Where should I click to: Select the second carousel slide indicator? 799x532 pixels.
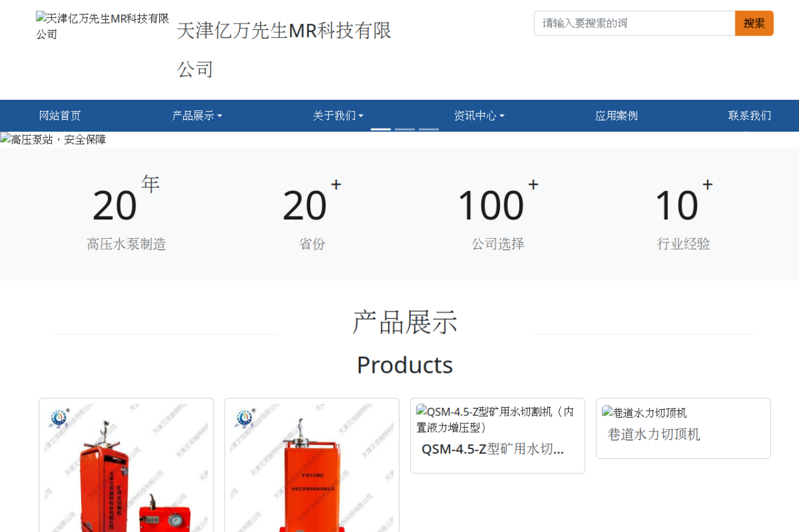coord(404,129)
